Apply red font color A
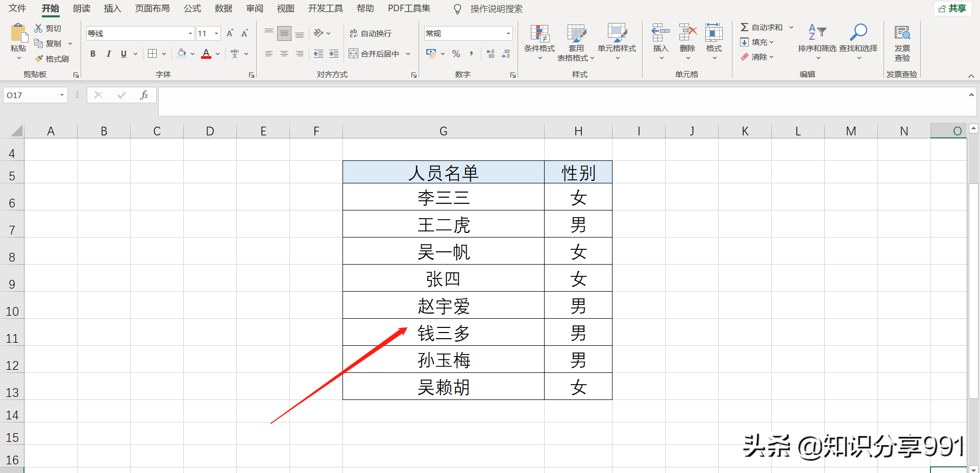Viewport: 980px width, 473px height. click(206, 54)
